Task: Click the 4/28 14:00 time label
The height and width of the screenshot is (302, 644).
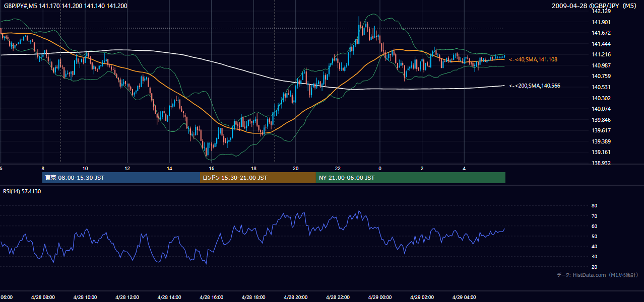Action: point(169,297)
